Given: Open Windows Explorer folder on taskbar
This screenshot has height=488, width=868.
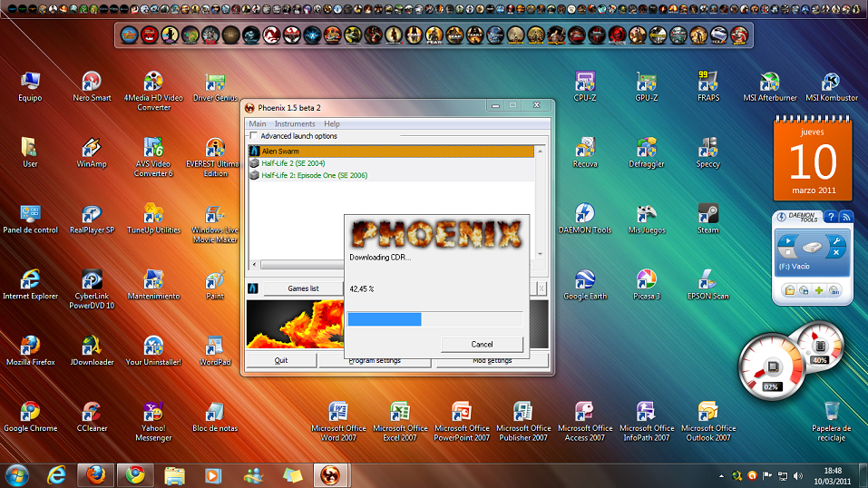Looking at the screenshot, I should (x=174, y=475).
